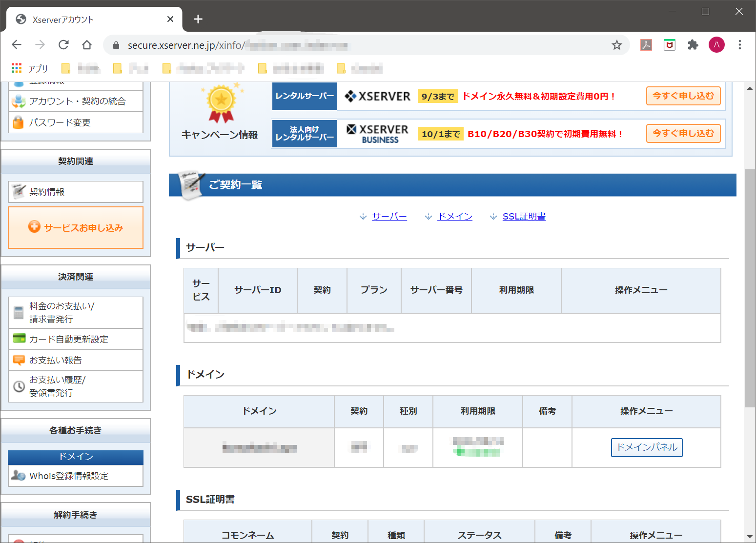Jump to the ドメイン anchor link
Image resolution: width=756 pixels, height=543 pixels.
455,216
